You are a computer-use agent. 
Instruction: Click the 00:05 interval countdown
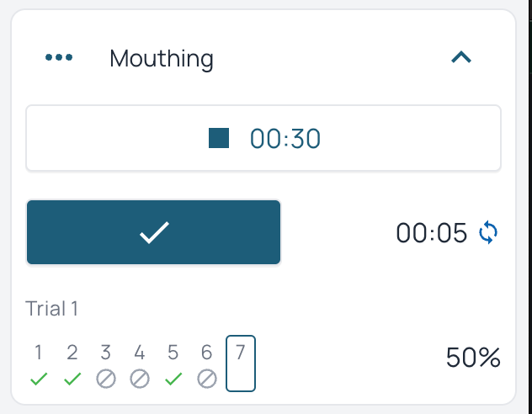pyautogui.click(x=431, y=233)
